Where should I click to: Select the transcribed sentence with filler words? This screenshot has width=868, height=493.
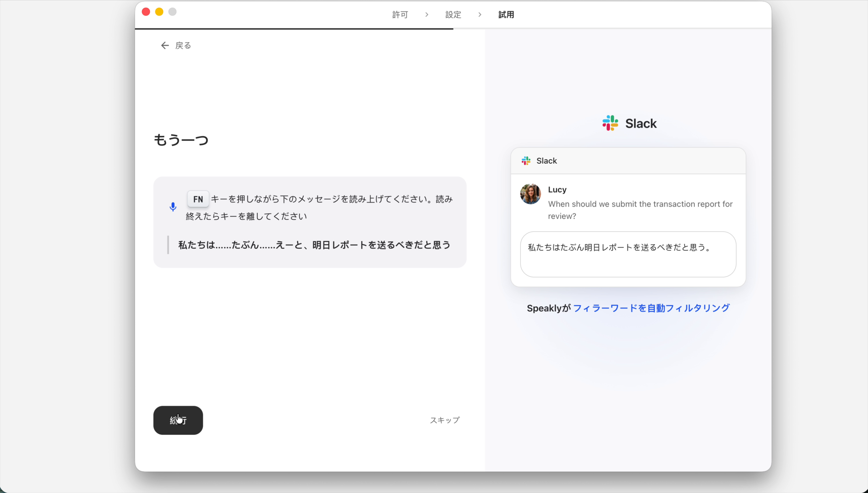[314, 244]
